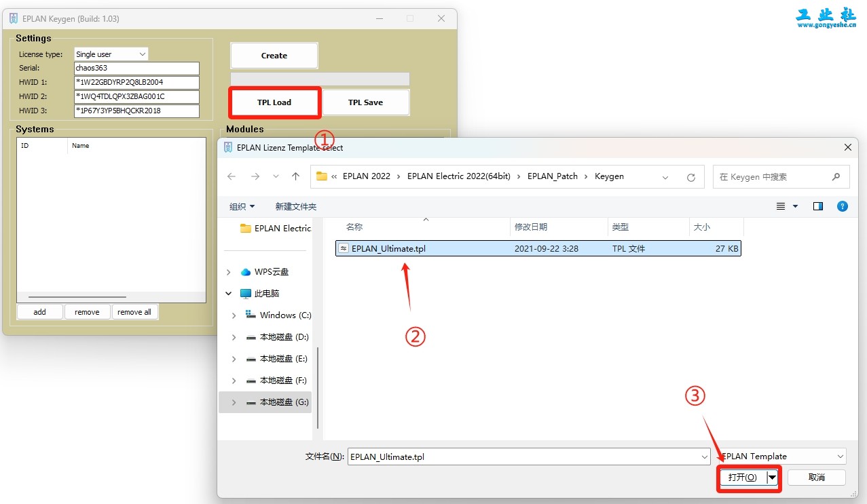Click the TPL Load button
This screenshot has height=504, width=867.
tap(274, 102)
